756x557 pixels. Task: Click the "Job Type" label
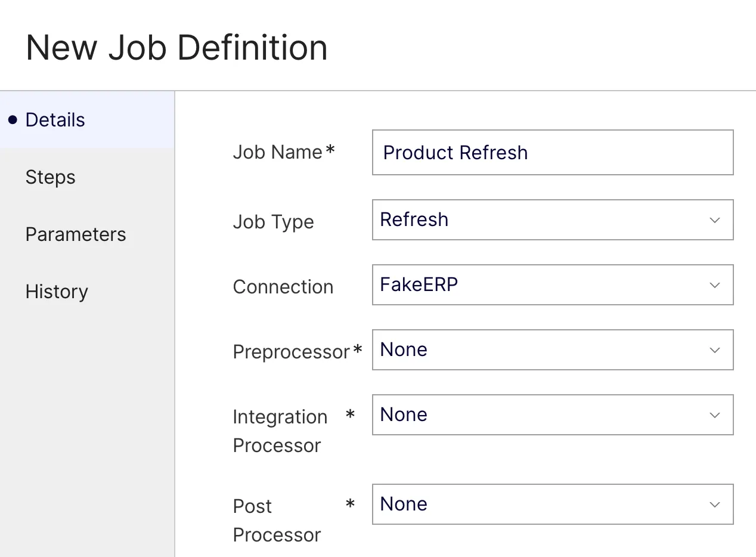(273, 222)
